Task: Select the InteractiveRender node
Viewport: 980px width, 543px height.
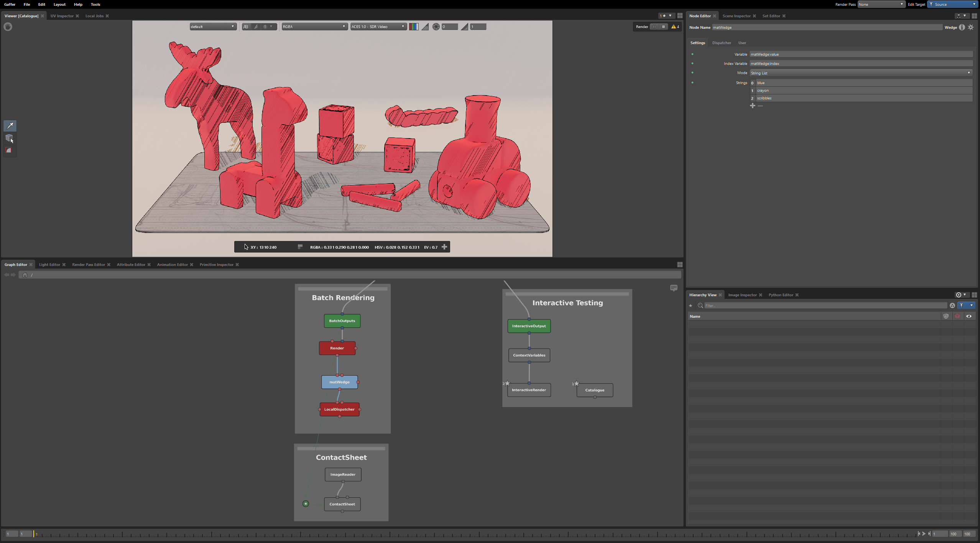Action: 529,390
